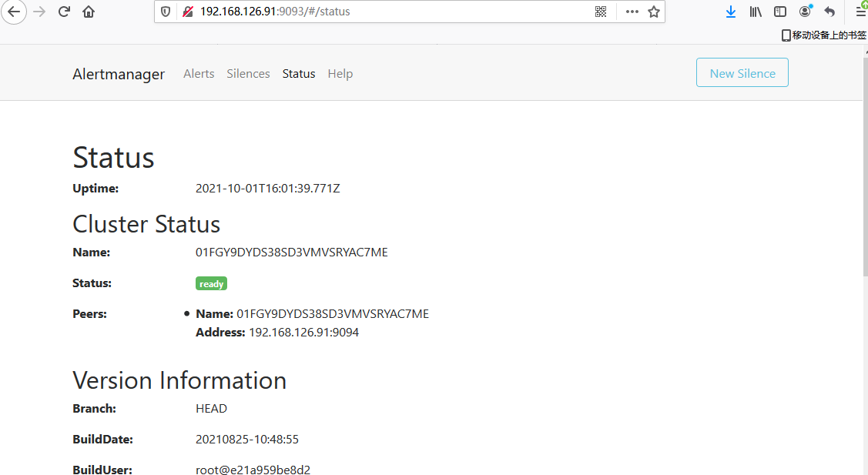This screenshot has height=475, width=868.
Task: Reload the page with the refresh icon
Action: click(64, 12)
